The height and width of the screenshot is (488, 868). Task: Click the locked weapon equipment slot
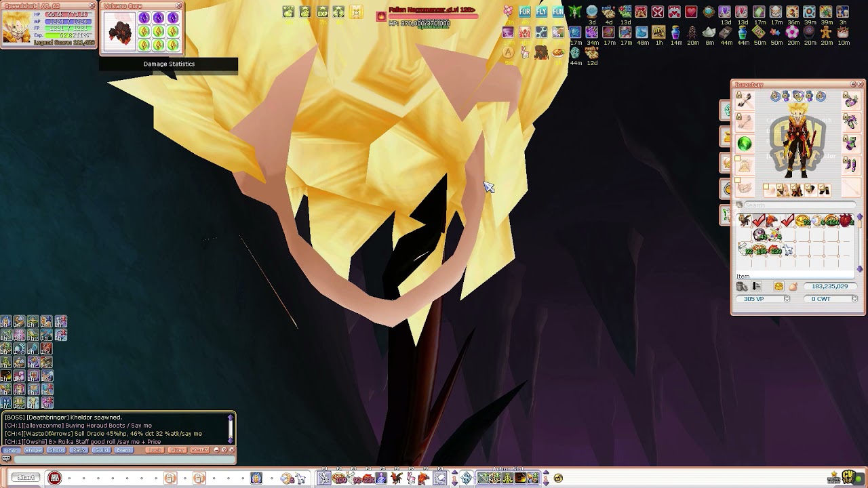(745, 100)
